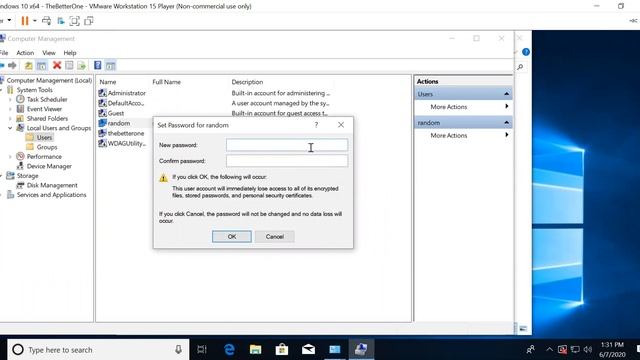
Task: Click the VMware blue arrow toolbar icon
Action: pos(61,21)
